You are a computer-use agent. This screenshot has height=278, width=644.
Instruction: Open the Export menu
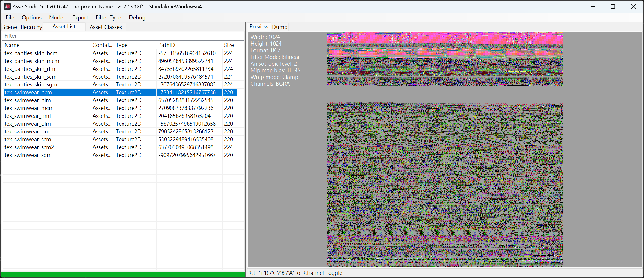[80, 17]
